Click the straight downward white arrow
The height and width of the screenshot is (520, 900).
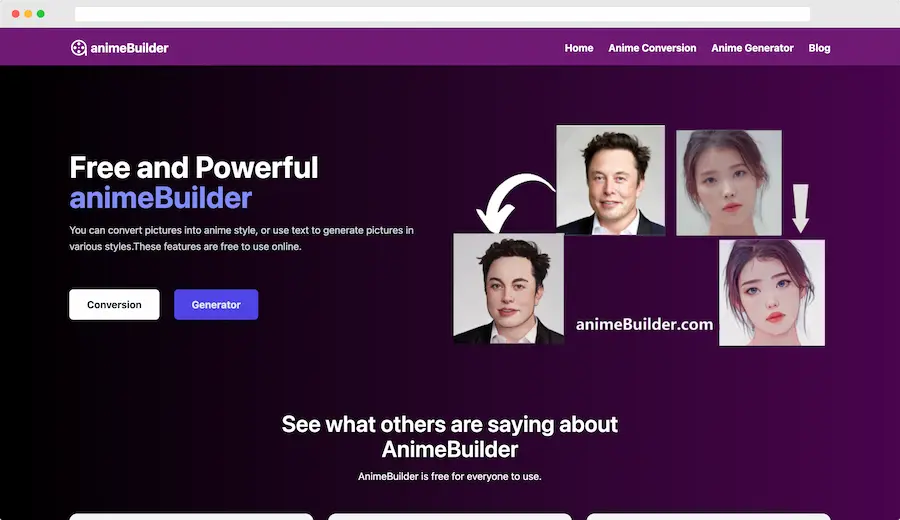click(801, 208)
